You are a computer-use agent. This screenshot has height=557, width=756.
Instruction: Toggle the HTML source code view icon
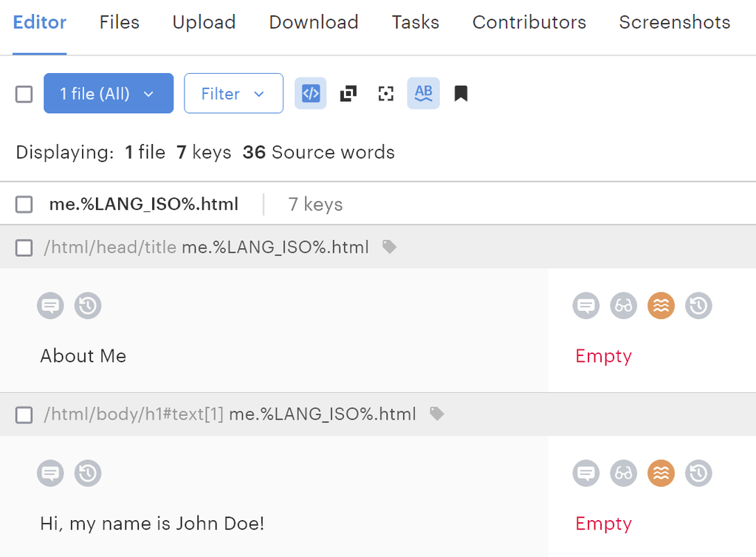click(310, 93)
